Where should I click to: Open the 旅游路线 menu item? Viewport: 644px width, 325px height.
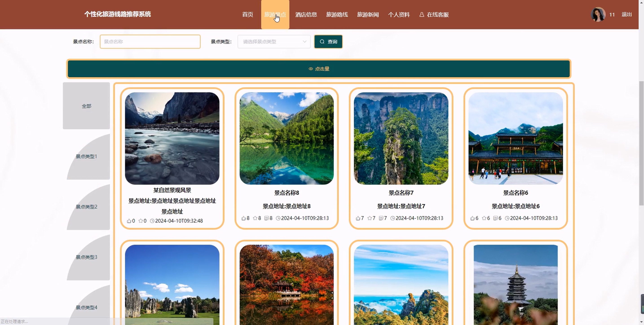click(337, 15)
